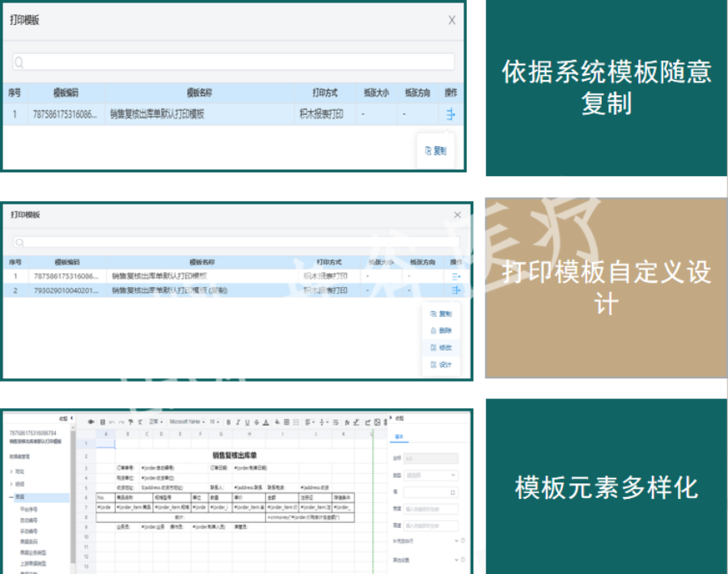This screenshot has height=574, width=728.
Task: Redo the edit in the designer toolbar
Action: pos(121,422)
